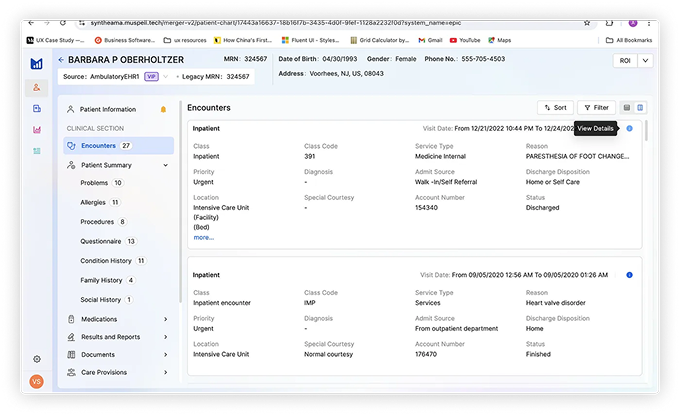
Task: Click the Filter button
Action: tap(596, 108)
